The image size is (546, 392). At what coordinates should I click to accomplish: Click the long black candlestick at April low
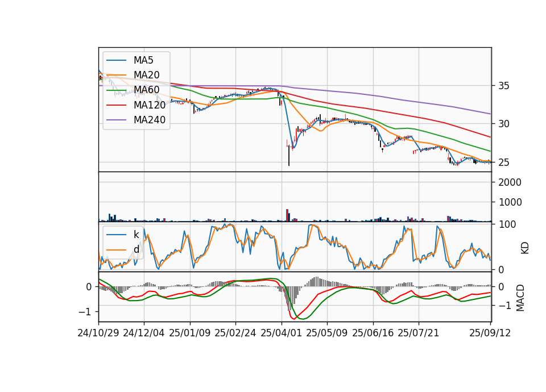pyautogui.click(x=289, y=156)
